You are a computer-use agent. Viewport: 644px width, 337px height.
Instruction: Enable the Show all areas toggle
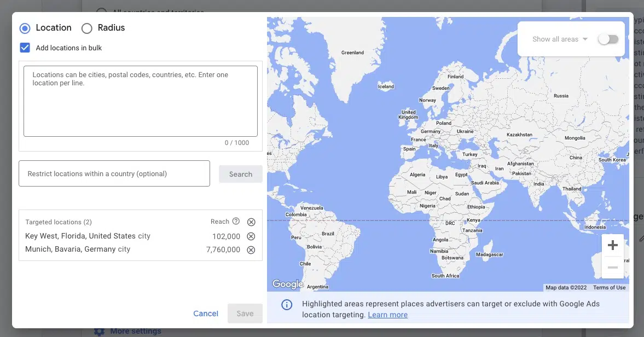[x=608, y=39]
